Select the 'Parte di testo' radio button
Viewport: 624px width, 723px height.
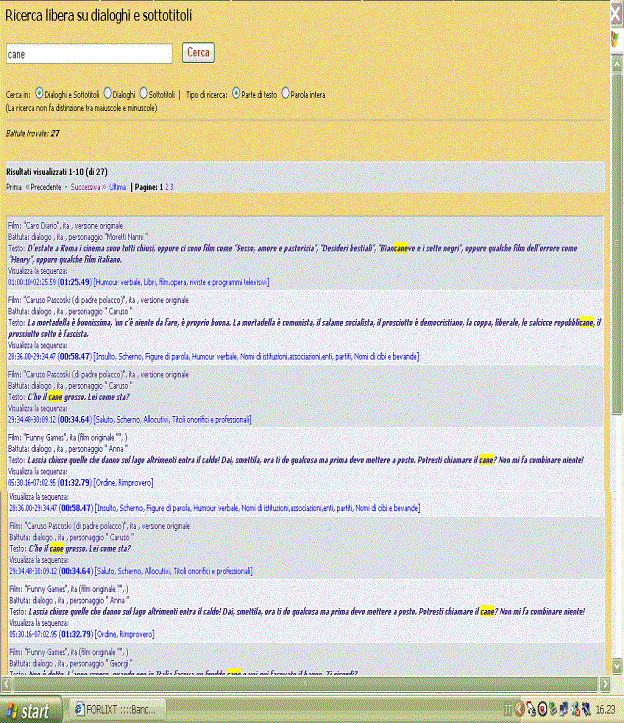click(236, 93)
